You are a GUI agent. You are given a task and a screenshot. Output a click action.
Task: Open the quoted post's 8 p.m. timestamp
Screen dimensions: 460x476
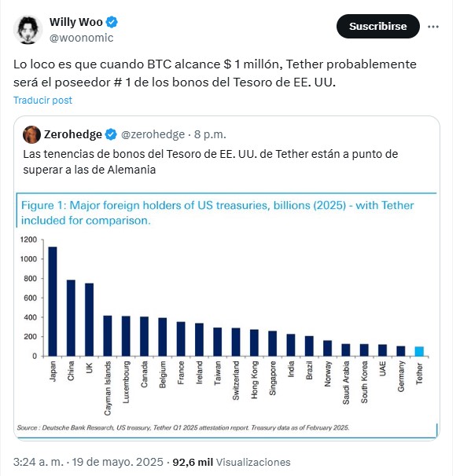coord(210,134)
